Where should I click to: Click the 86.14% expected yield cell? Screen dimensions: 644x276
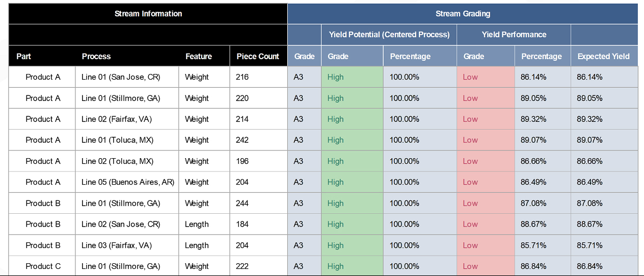589,77
